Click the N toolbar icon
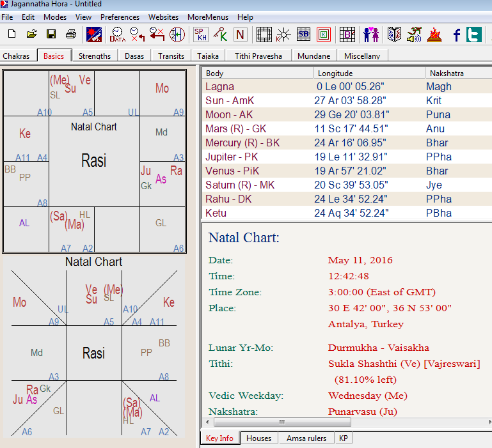492x448 pixels. click(x=240, y=34)
